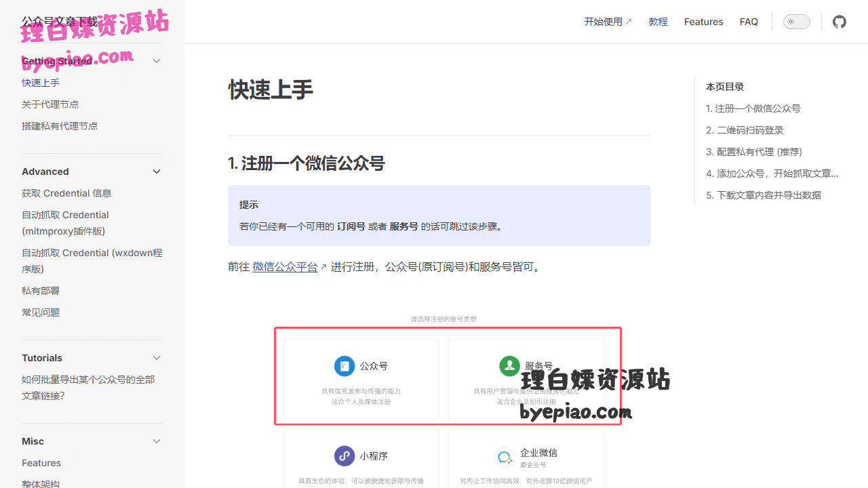Jump to 1. 注册一个微信公众号 in outline

(x=753, y=108)
